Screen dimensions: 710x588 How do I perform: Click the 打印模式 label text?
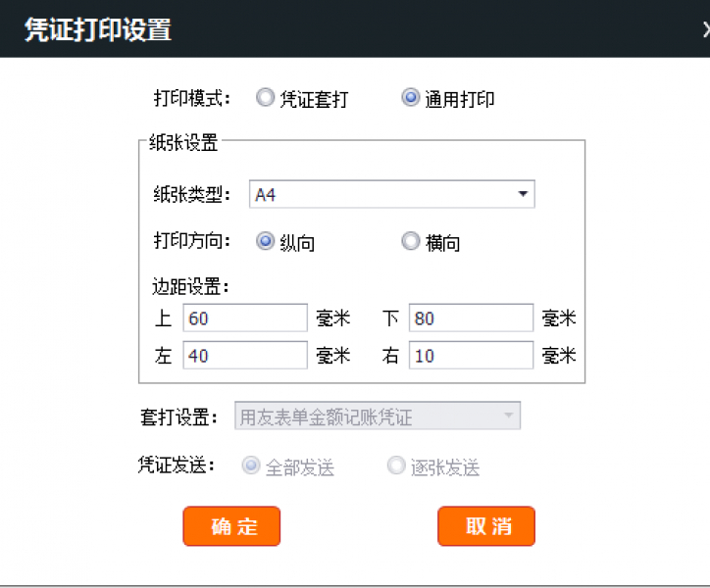pos(191,99)
